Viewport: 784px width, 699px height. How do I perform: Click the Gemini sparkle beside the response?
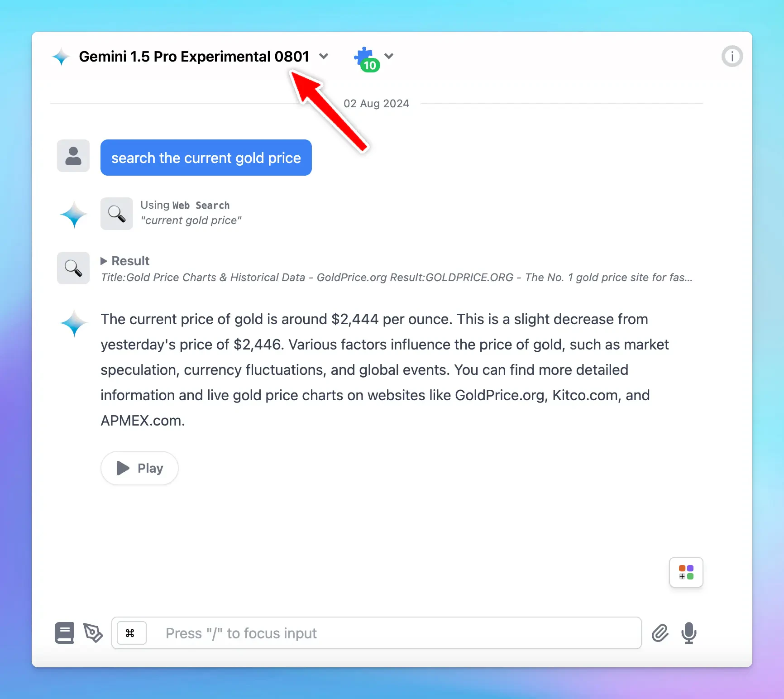[73, 323]
